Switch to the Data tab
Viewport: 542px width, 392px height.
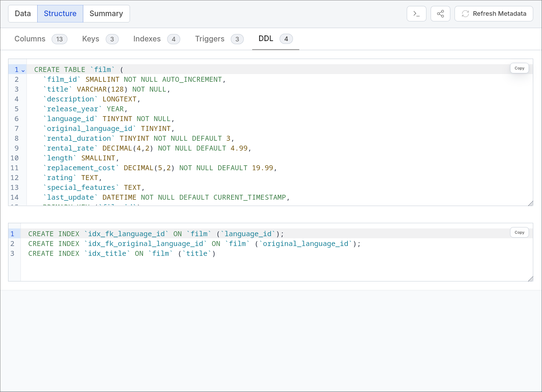pos(23,14)
